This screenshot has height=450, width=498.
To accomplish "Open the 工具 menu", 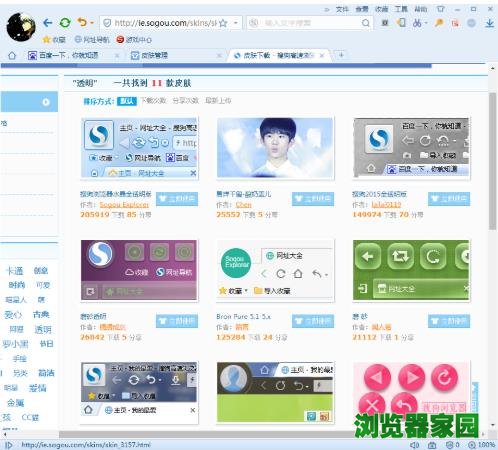I will (401, 9).
